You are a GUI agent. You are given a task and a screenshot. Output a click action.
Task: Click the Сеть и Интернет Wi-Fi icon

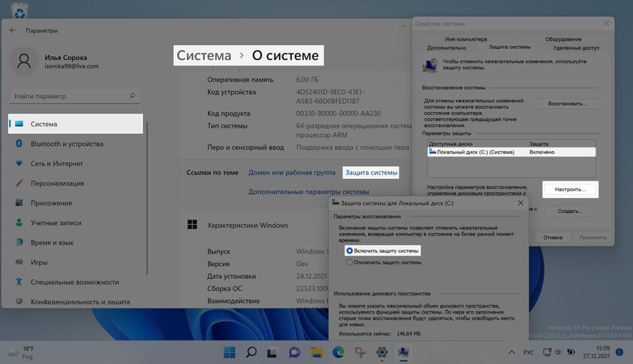pos(19,163)
